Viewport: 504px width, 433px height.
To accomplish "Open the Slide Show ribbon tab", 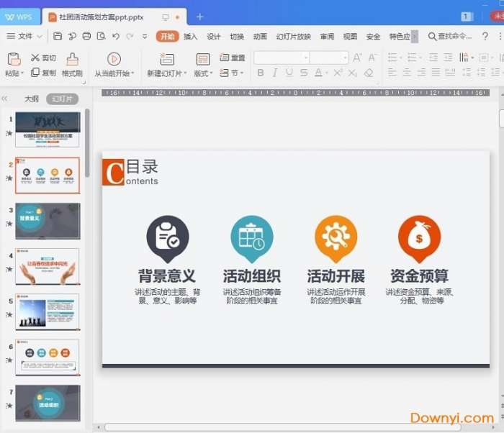I will click(x=294, y=36).
